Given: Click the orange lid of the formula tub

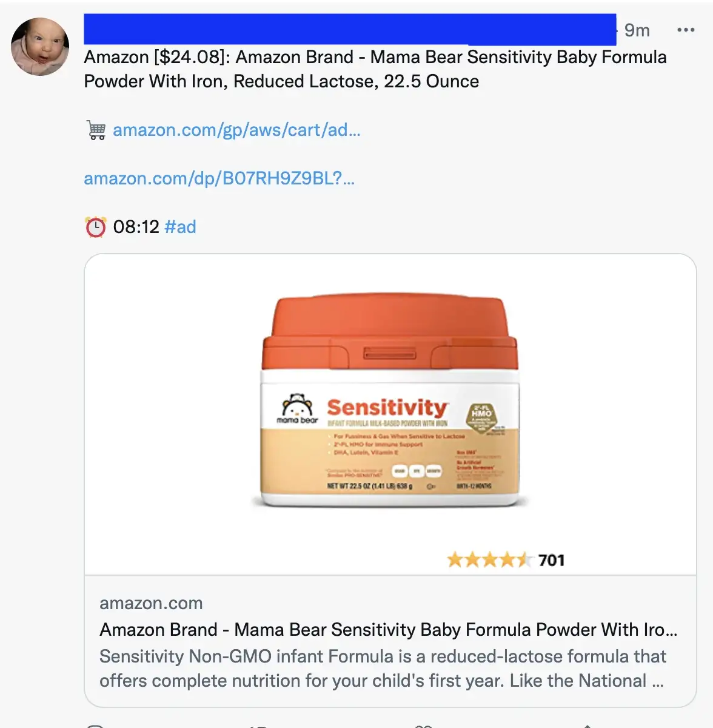Looking at the screenshot, I should tap(390, 332).
